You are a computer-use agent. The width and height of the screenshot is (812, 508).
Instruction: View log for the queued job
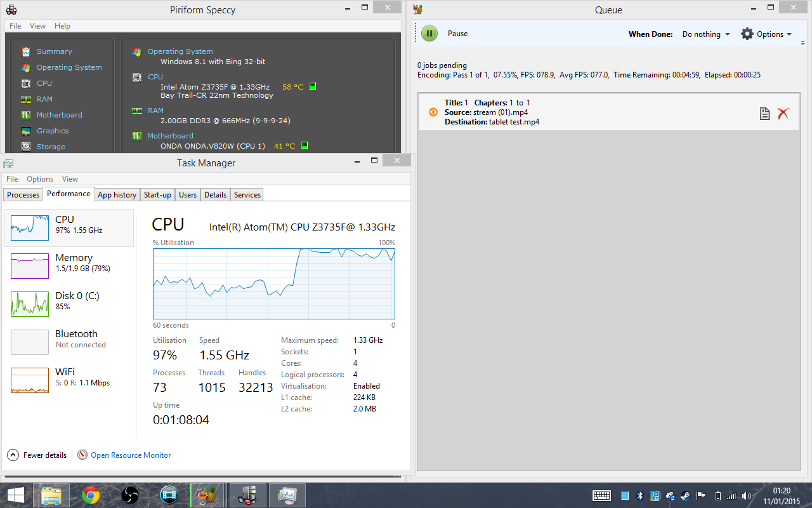[x=765, y=114]
